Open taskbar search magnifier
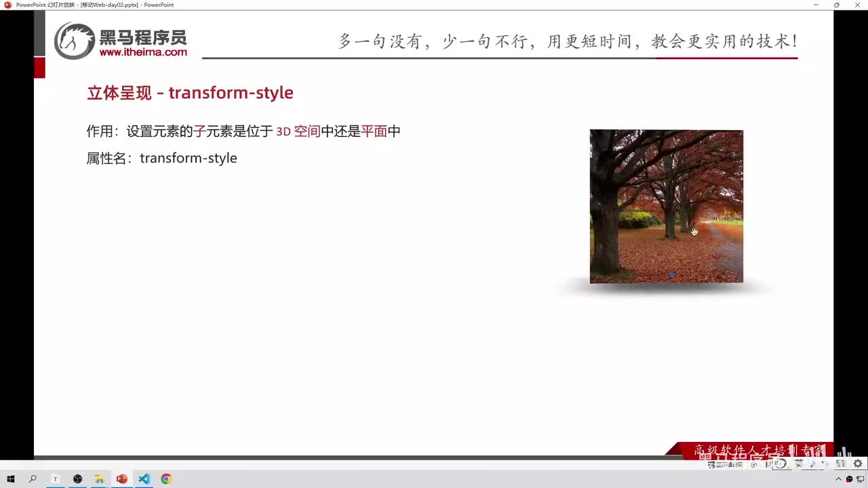This screenshot has height=488, width=868. (33, 479)
